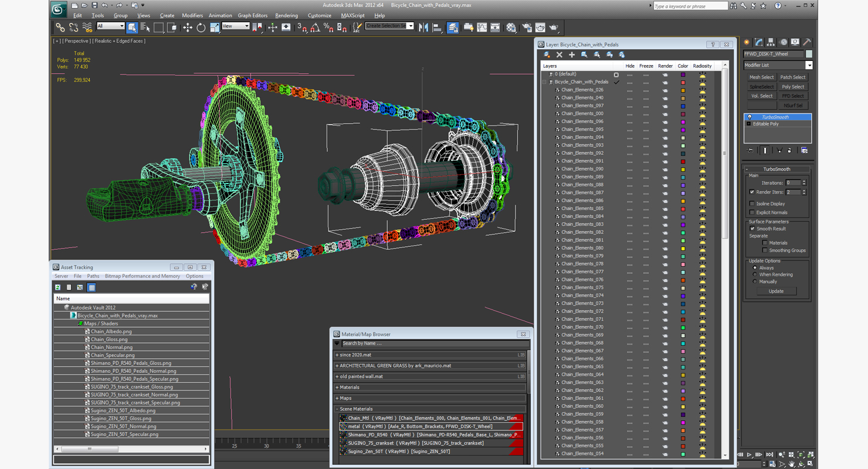The width and height of the screenshot is (868, 469).
Task: Click the TurboSmooth Update button
Action: [x=776, y=291]
